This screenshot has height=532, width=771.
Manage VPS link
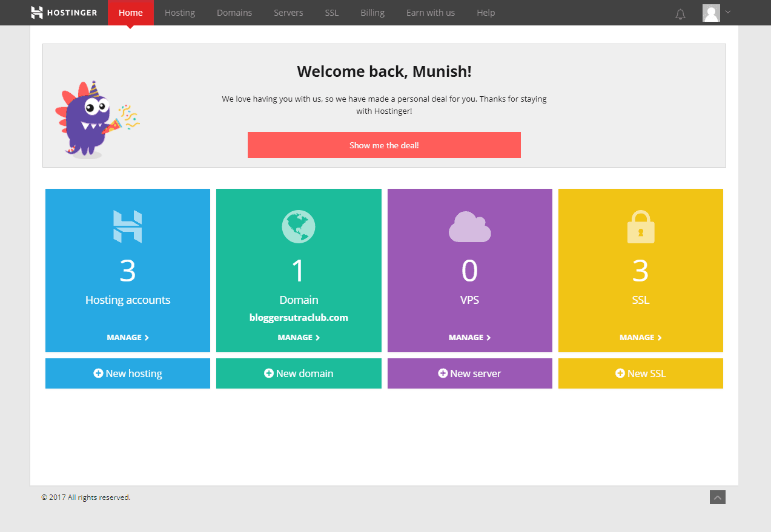coord(469,338)
